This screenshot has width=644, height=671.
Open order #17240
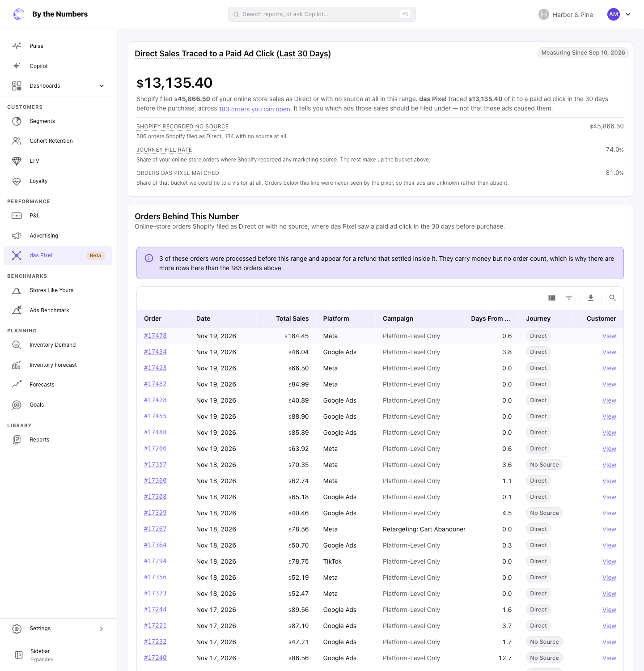[155, 658]
